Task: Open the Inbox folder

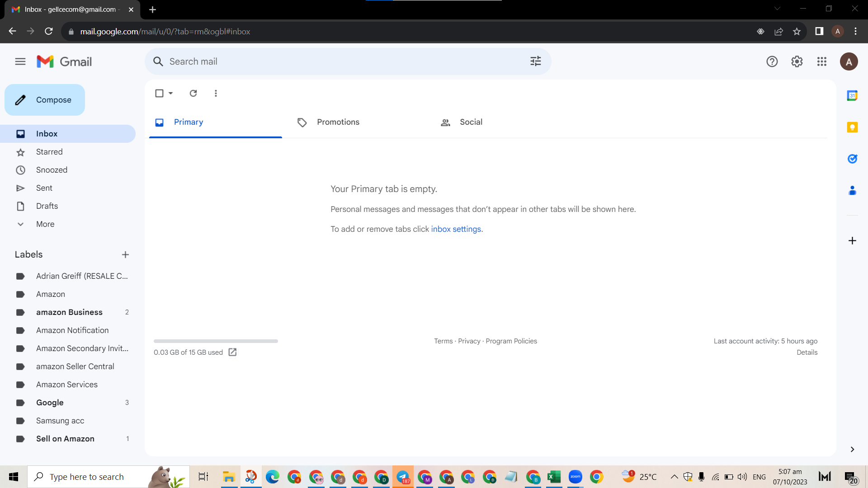Action: (x=68, y=134)
